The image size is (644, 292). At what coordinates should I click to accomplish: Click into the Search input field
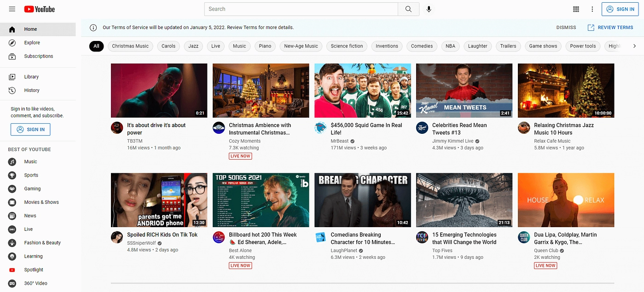coord(301,9)
